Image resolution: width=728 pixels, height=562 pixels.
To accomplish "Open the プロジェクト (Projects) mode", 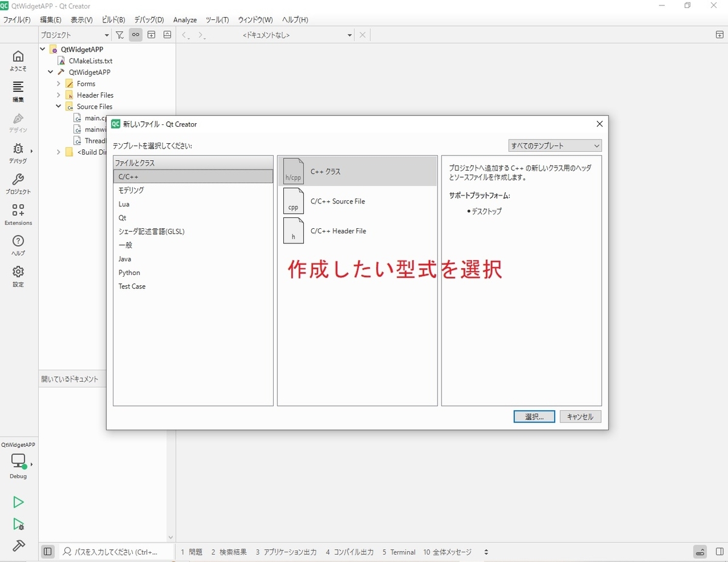I will click(18, 184).
